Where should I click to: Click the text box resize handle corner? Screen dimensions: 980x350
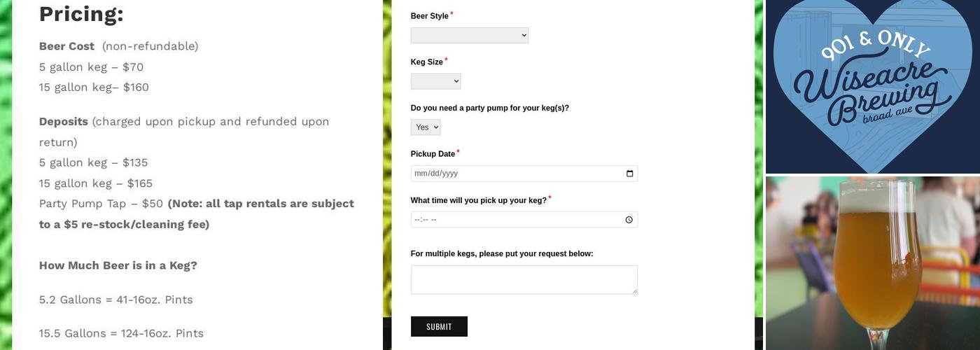[634, 290]
